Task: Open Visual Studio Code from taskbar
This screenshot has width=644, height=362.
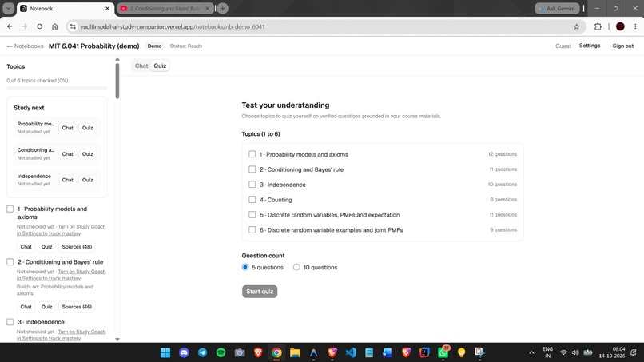Action: [x=350, y=352]
